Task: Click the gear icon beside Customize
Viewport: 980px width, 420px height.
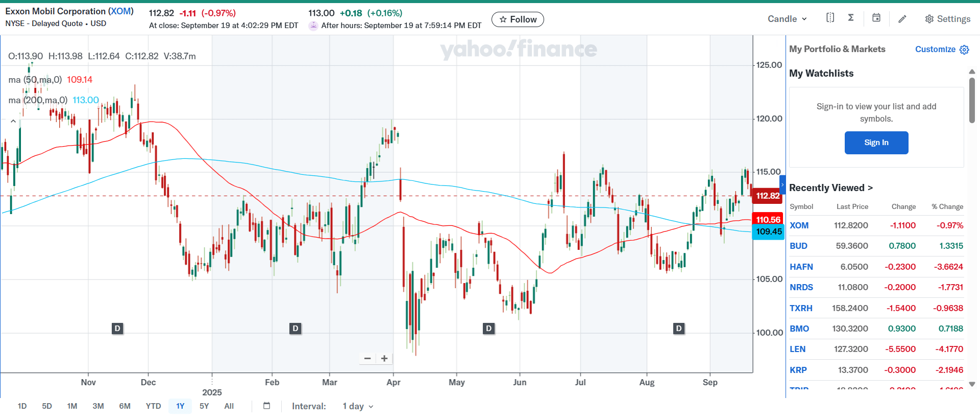Action: coord(964,50)
